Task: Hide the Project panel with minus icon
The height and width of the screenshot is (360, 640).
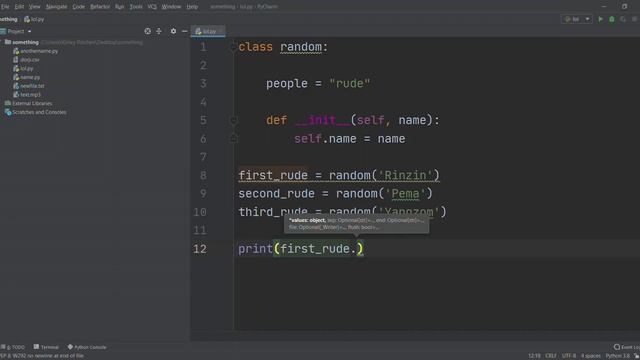Action: [184, 31]
